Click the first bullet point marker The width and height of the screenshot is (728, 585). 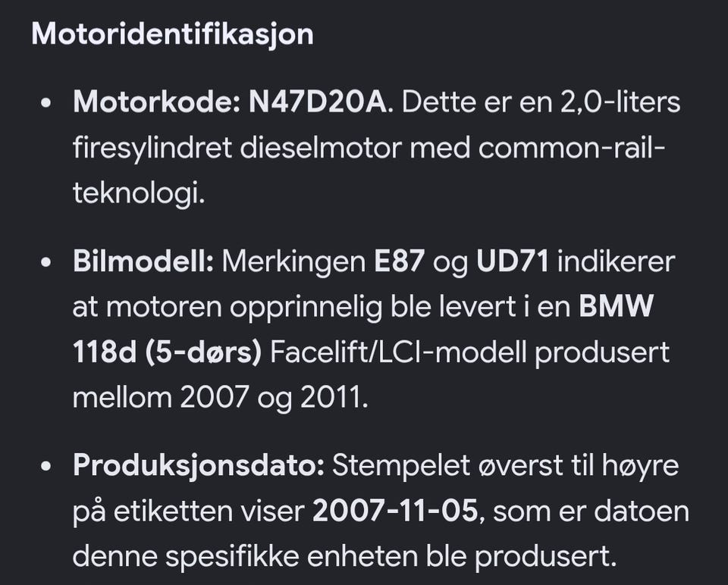(x=45, y=103)
